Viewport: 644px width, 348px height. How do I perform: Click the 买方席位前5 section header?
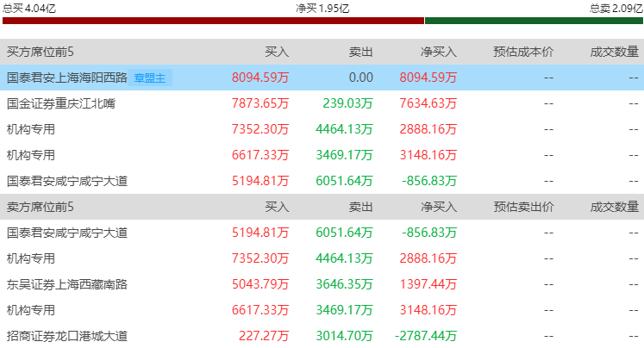pos(41,52)
